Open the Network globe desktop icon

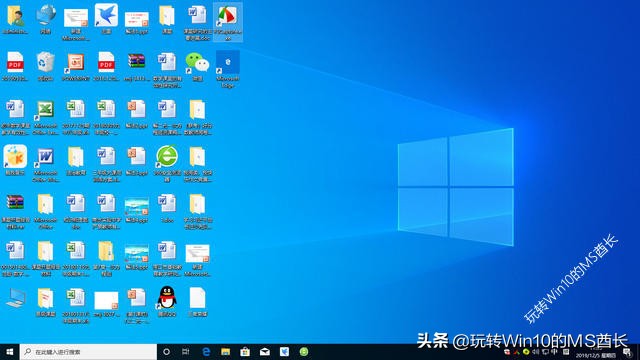pos(45,19)
